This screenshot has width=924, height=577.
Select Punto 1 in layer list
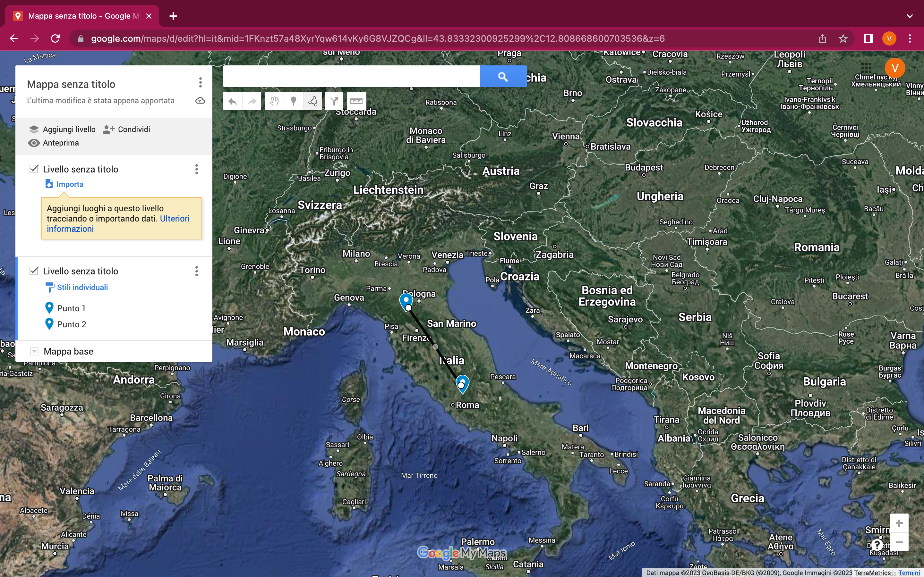[71, 308]
